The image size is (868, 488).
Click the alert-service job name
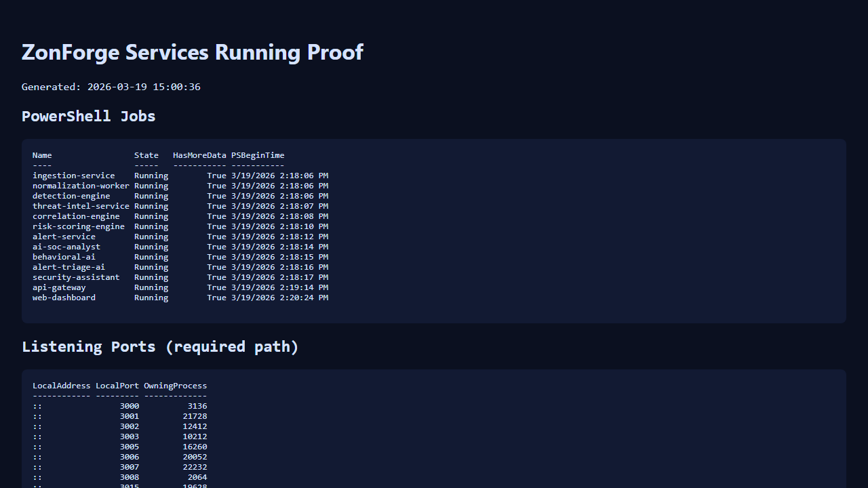pos(64,237)
